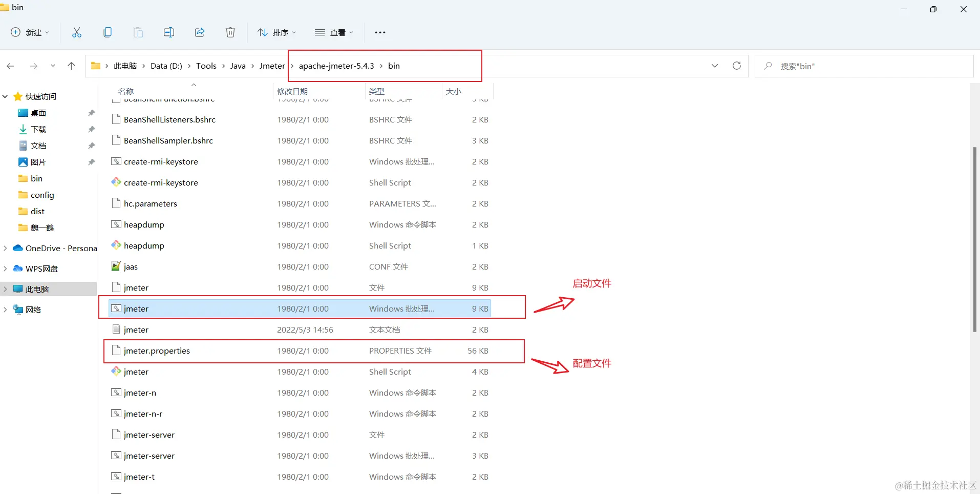Viewport: 980px width, 494px height.
Task: Click the Copy icon in toolbar
Action: click(108, 32)
